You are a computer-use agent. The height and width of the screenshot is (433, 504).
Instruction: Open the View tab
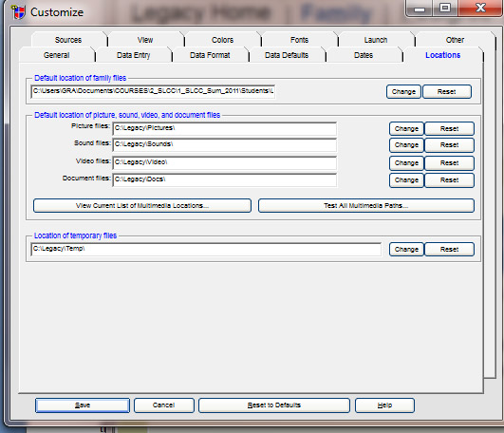click(x=145, y=40)
